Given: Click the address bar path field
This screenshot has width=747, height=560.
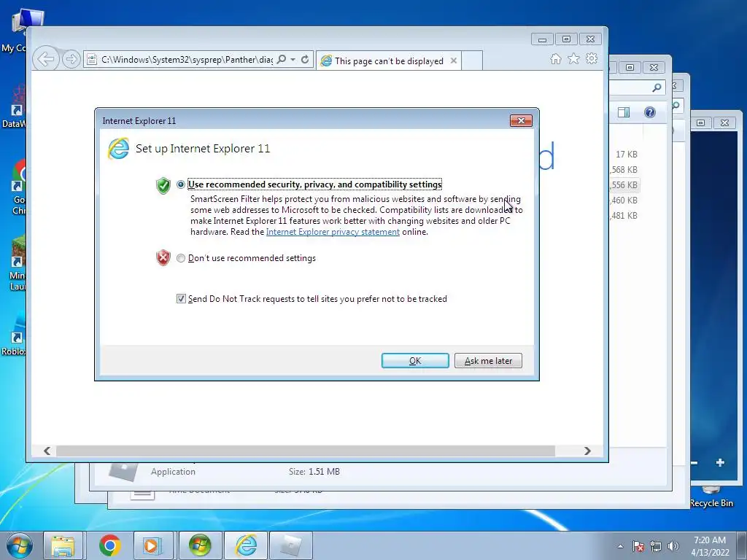Looking at the screenshot, I should [187, 60].
